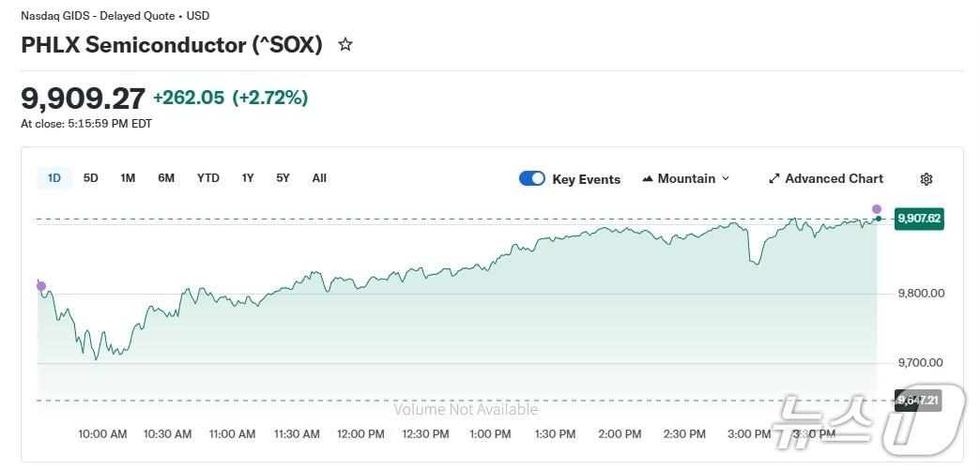
Task: Click purple key event marker at chart start
Action: click(40, 285)
